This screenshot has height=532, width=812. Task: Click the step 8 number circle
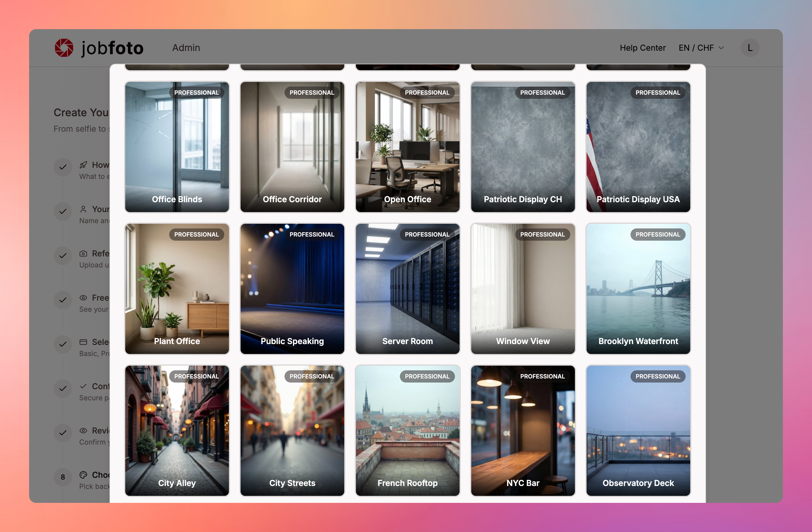(x=63, y=477)
